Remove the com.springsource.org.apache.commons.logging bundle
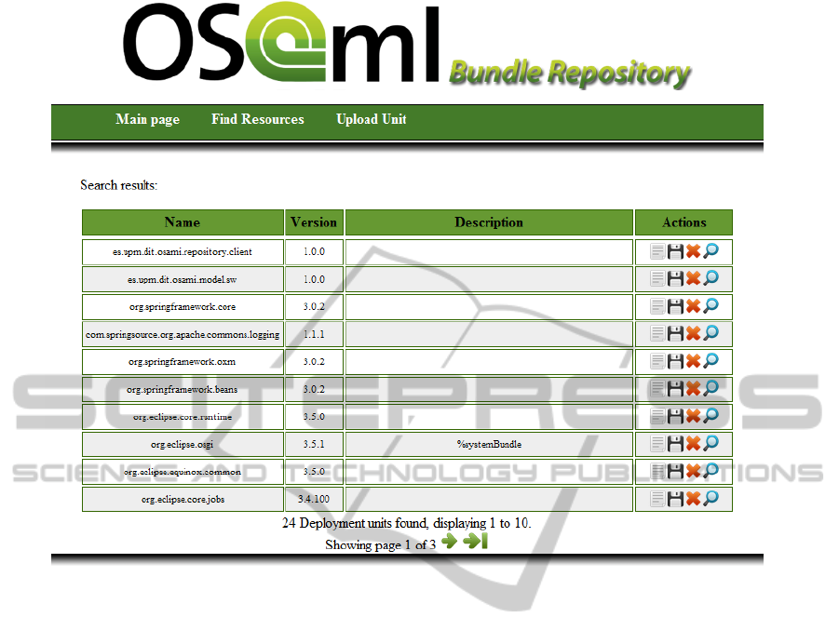Screen dimensions: 839x644 [x=693, y=333]
